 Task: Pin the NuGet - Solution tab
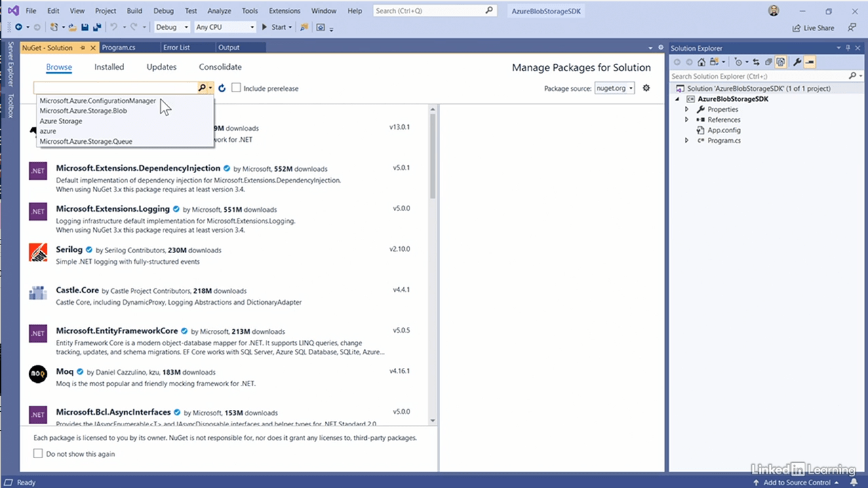coord(82,48)
